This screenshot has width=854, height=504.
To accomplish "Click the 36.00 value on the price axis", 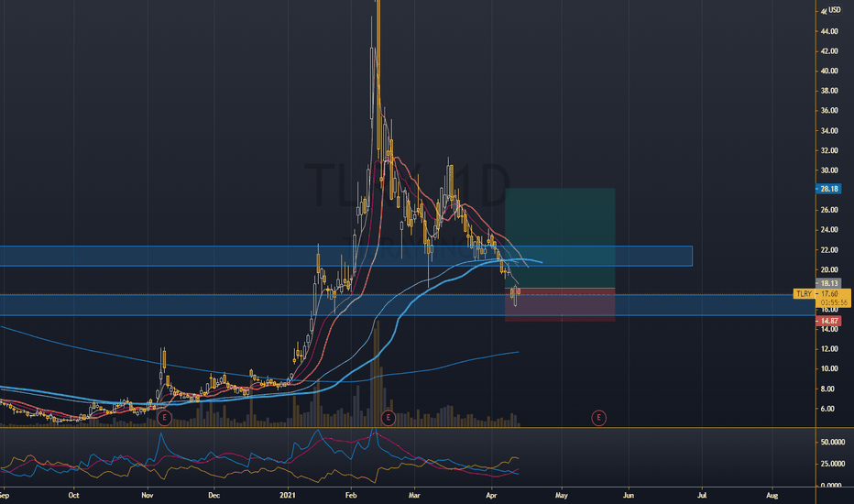I will [829, 111].
